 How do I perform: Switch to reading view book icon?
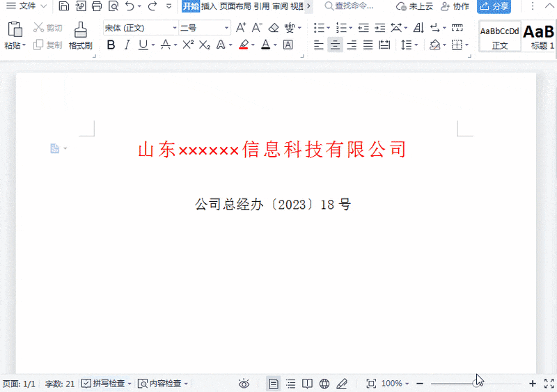click(307, 384)
